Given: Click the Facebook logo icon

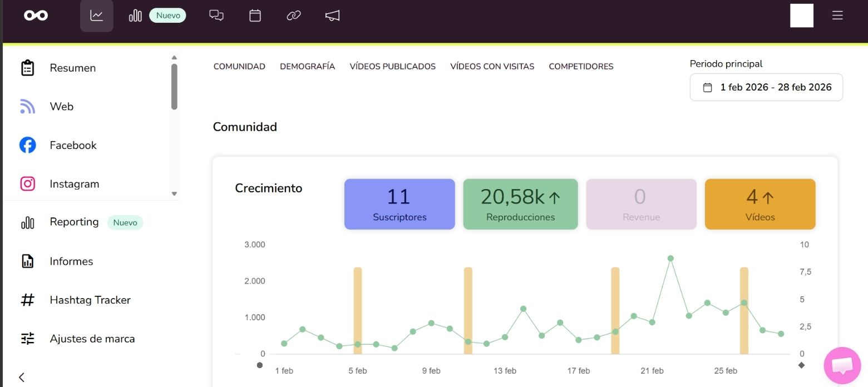Looking at the screenshot, I should 27,145.
